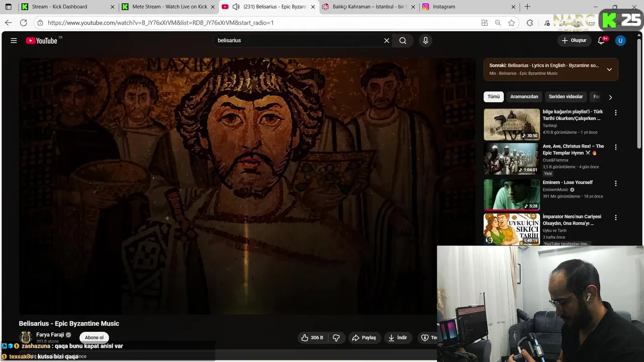
Task: Switch to the Instagram tab
Action: click(469, 7)
